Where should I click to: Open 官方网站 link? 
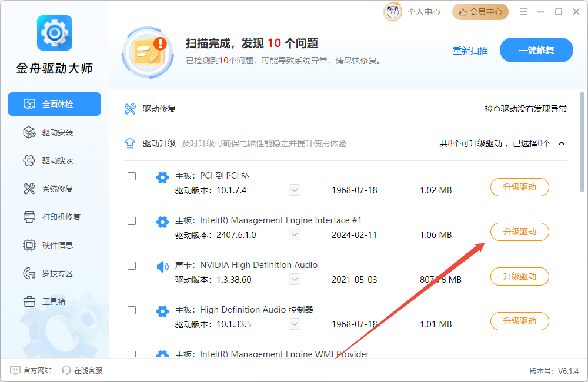(x=31, y=370)
